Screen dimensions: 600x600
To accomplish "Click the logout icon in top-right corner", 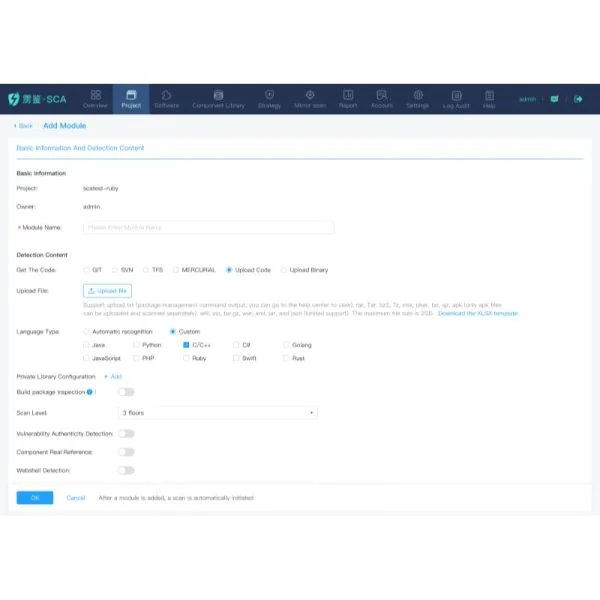I will coord(578,99).
